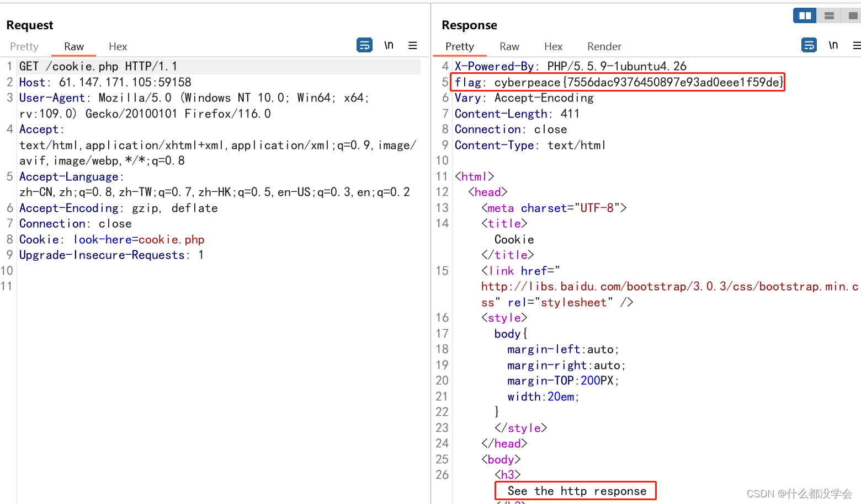
Task: Click the X-Powered-By response header
Action: click(571, 66)
